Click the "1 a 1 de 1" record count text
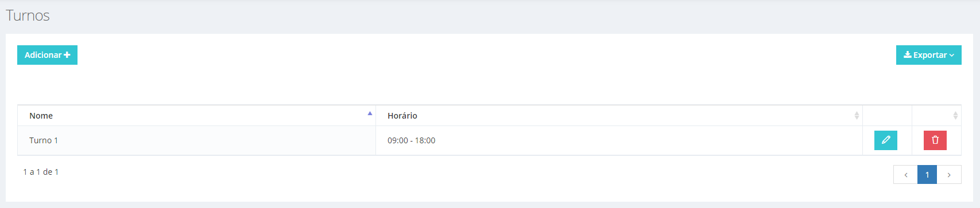The width and height of the screenshot is (980, 208). [41, 172]
